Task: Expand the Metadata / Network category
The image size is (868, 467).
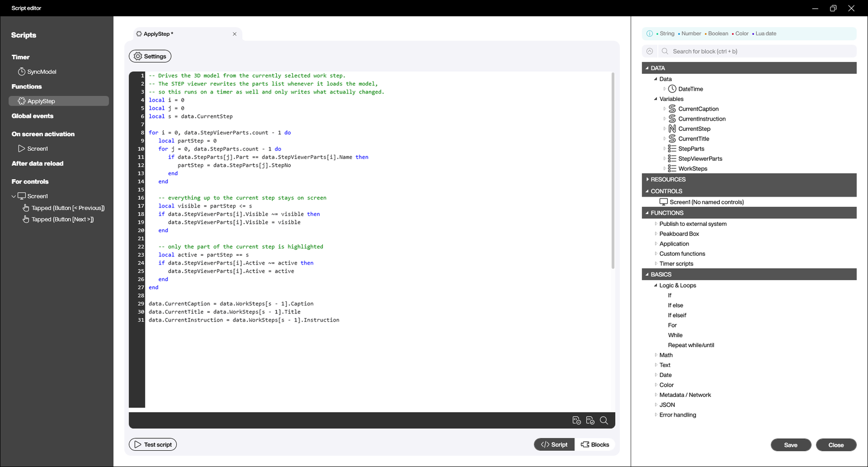Action: [655, 395]
